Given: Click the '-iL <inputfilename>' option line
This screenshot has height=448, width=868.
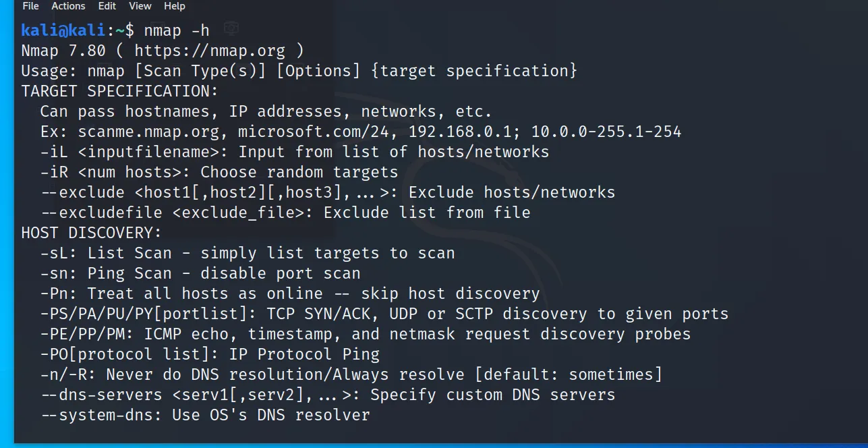Looking at the screenshot, I should pos(294,152).
